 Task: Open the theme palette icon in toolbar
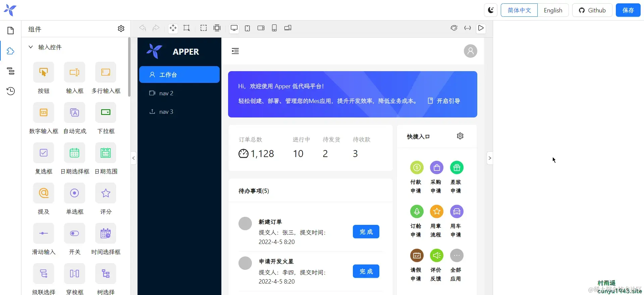(x=454, y=28)
